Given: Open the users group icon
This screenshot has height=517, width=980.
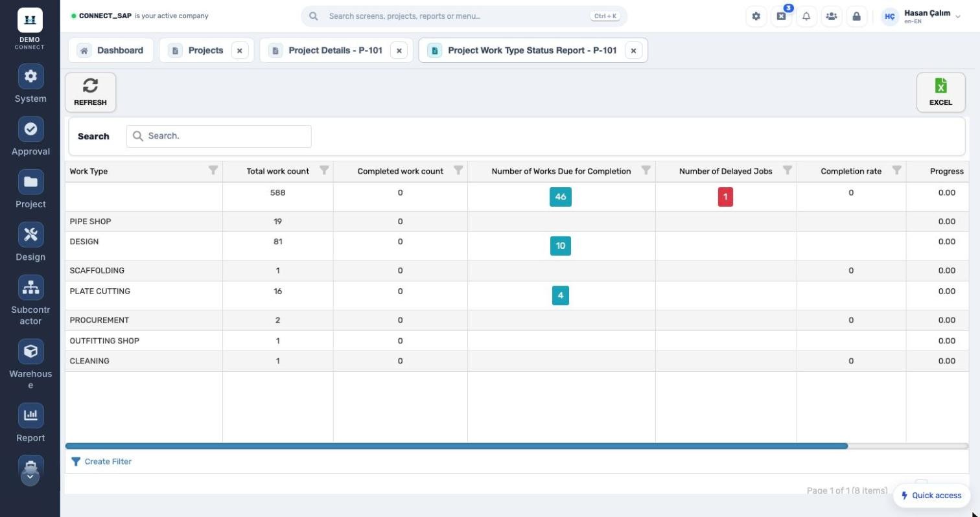Looking at the screenshot, I should tap(831, 16).
